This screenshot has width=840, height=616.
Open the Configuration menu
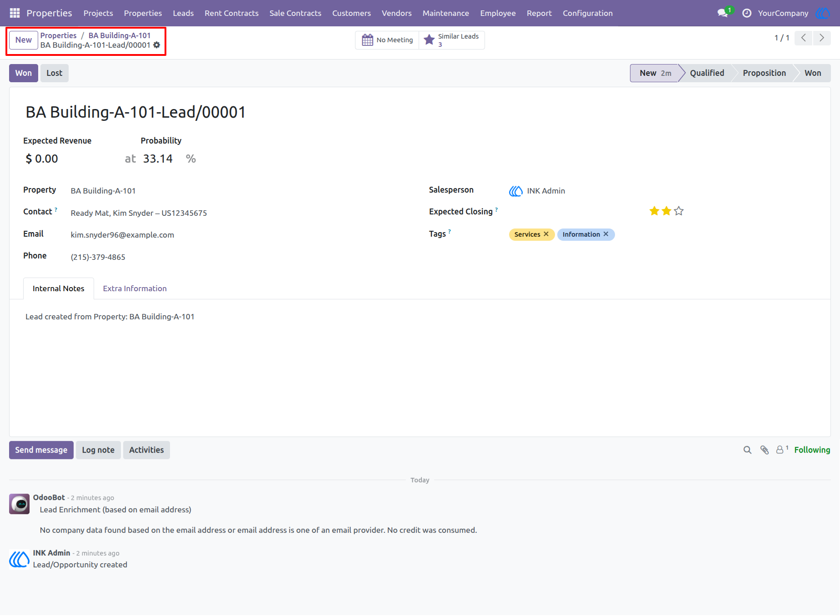point(588,13)
